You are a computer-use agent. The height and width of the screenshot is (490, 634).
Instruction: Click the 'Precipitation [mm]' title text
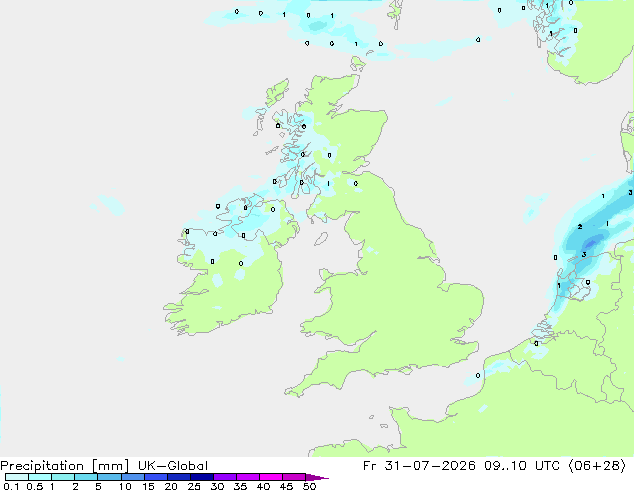pyautogui.click(x=65, y=466)
